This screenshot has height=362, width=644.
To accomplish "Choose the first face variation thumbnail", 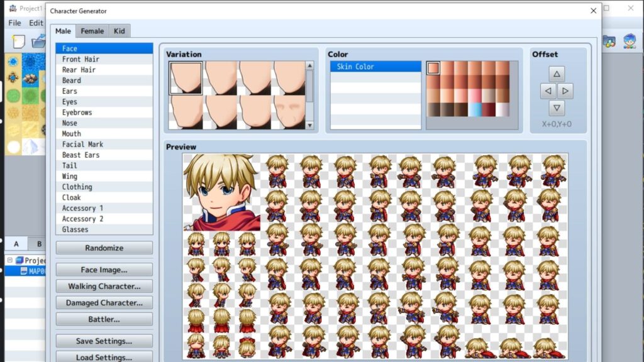I will 186,78.
